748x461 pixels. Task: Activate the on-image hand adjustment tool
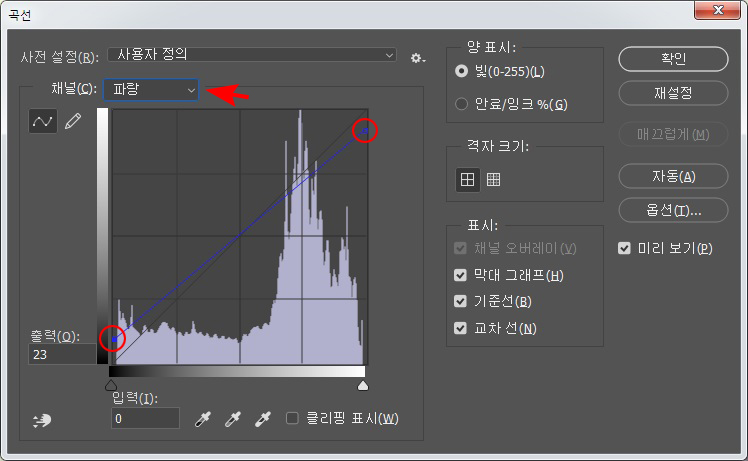click(x=42, y=420)
